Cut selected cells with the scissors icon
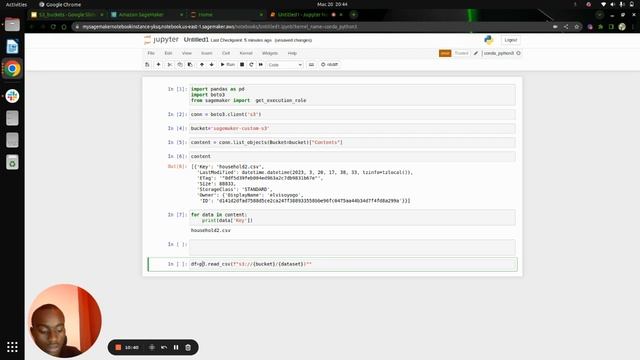This screenshot has width=640, height=360. click(170, 64)
